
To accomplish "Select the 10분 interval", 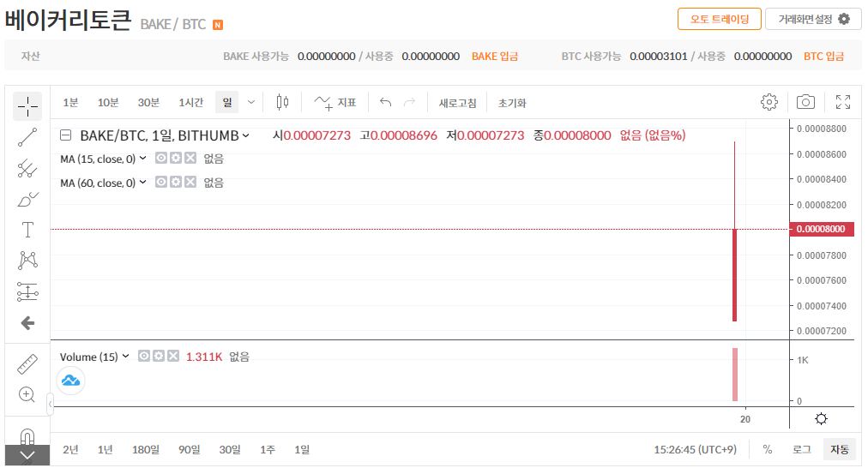I will tap(108, 102).
